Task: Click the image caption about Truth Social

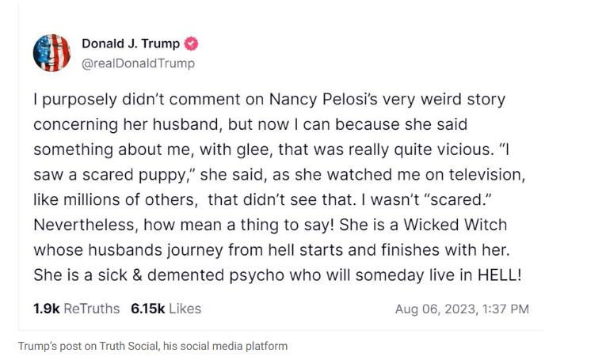Action: click(x=153, y=346)
